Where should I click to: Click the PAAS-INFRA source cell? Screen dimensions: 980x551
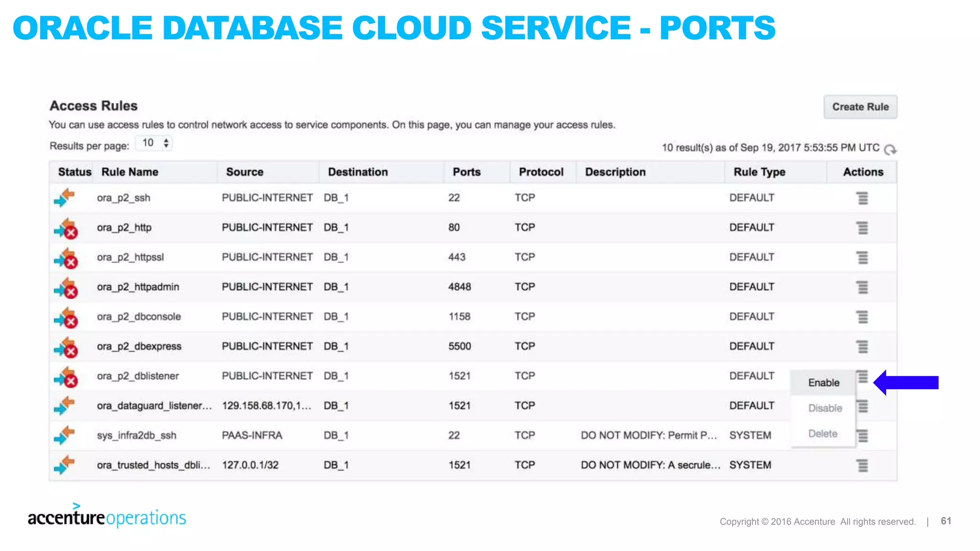click(x=252, y=435)
